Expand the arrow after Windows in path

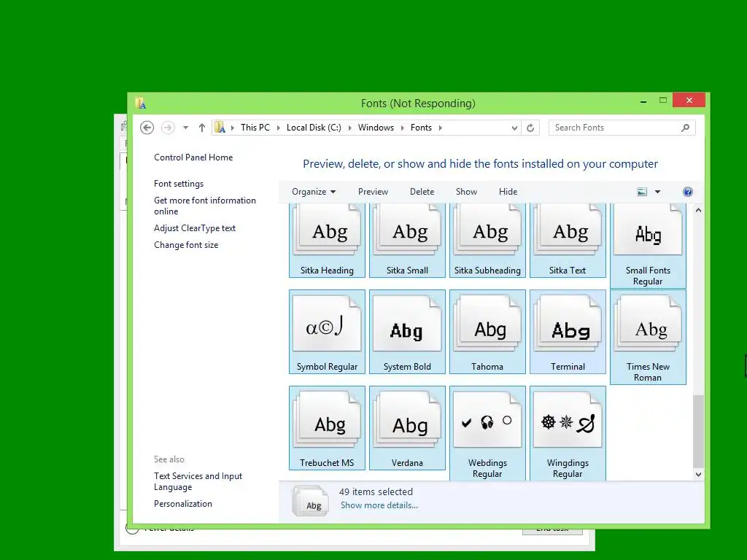point(403,128)
